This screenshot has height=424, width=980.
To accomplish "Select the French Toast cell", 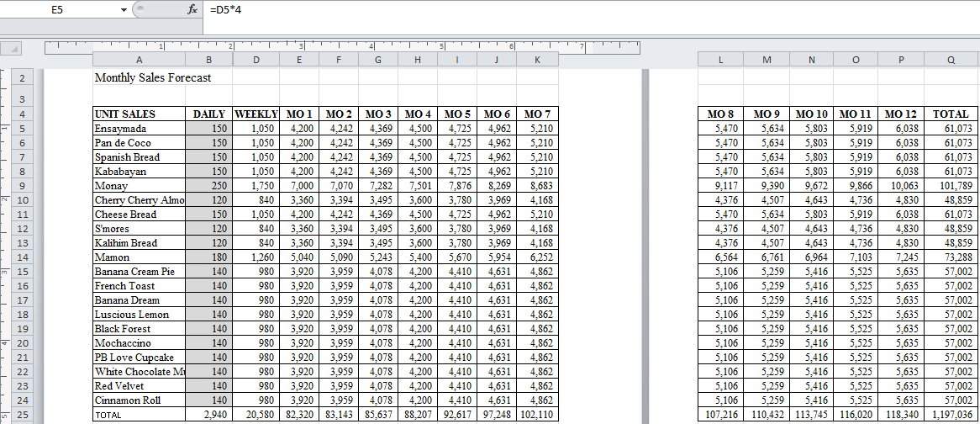I will coord(139,286).
